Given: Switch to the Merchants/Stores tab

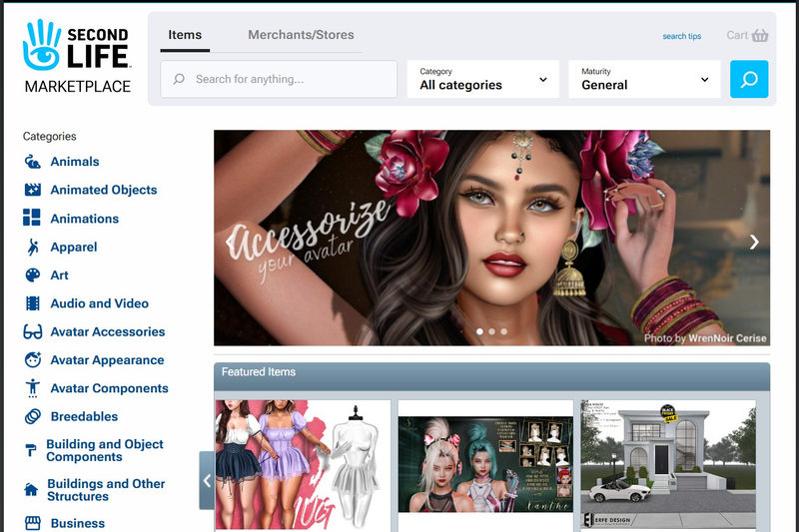Looking at the screenshot, I should 301,35.
